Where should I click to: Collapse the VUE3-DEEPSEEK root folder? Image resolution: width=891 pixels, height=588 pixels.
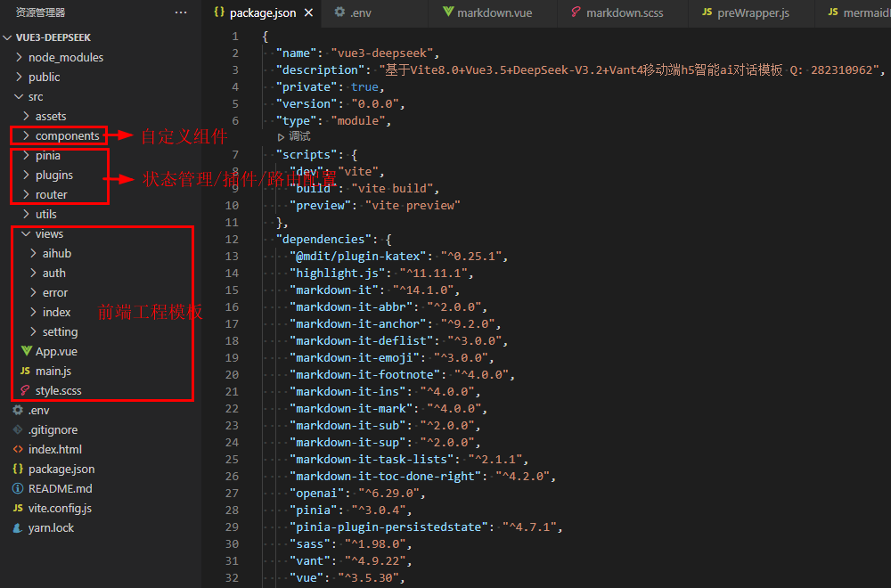pyautogui.click(x=7, y=37)
